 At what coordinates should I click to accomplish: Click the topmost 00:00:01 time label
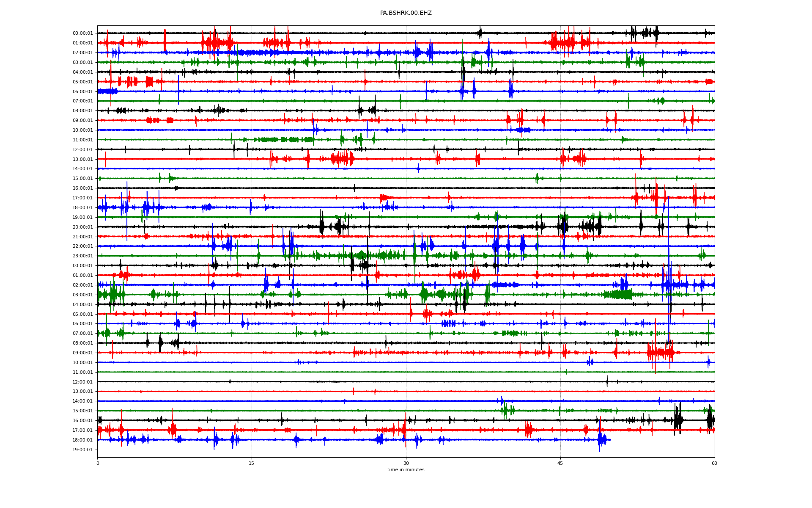click(x=82, y=33)
